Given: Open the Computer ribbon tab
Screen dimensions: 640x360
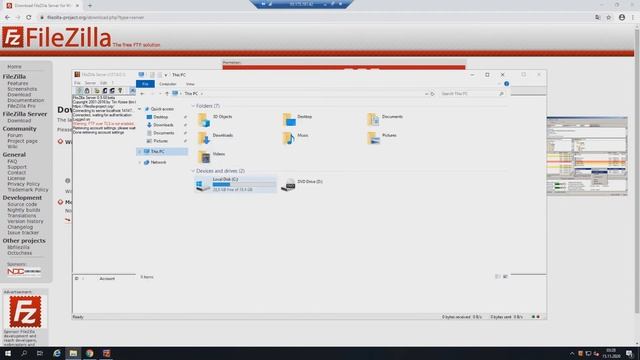Looking at the screenshot, I should click(x=168, y=84).
